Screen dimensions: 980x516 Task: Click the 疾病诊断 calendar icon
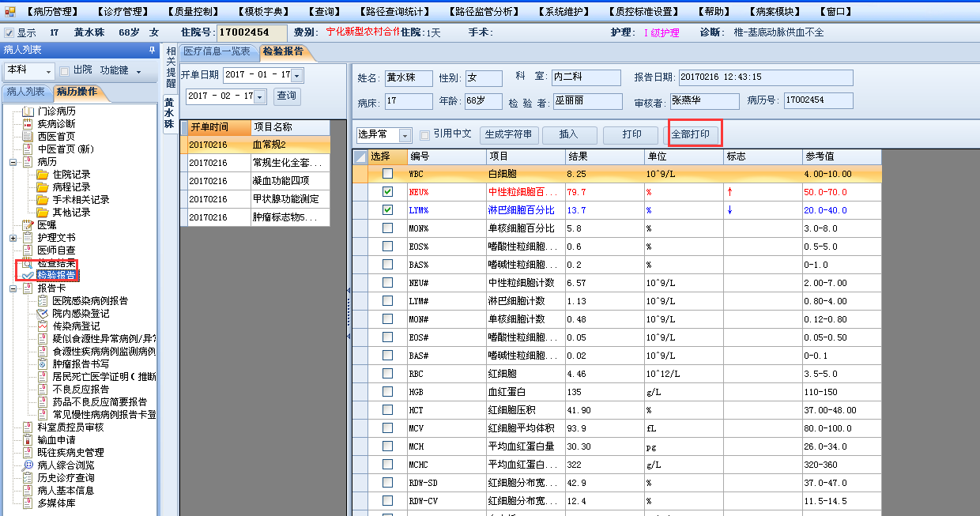click(x=28, y=124)
